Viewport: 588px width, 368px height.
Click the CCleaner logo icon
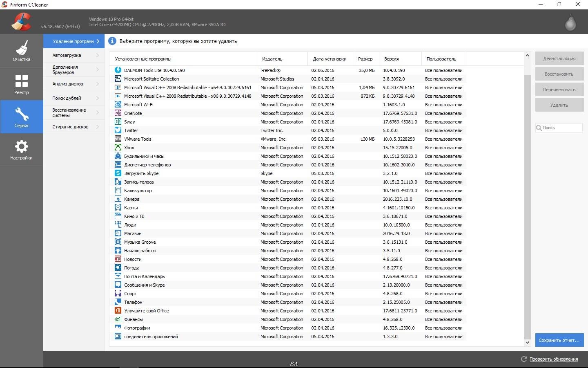point(21,22)
